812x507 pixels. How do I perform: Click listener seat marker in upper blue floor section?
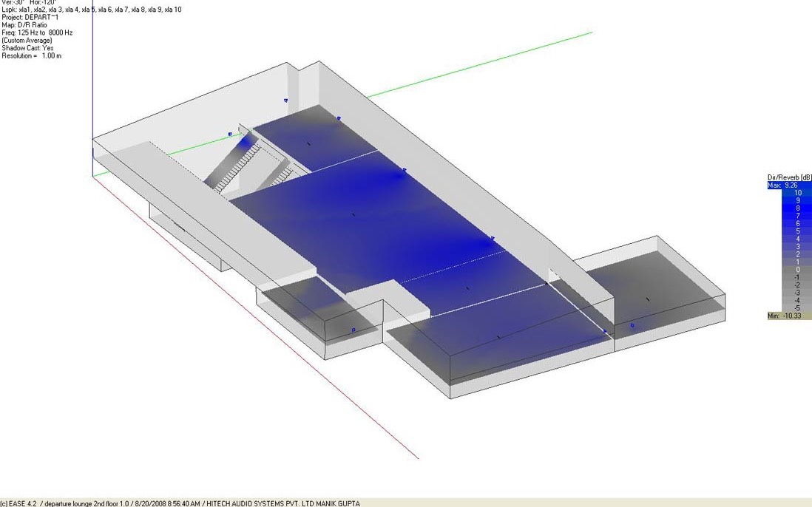(308, 142)
